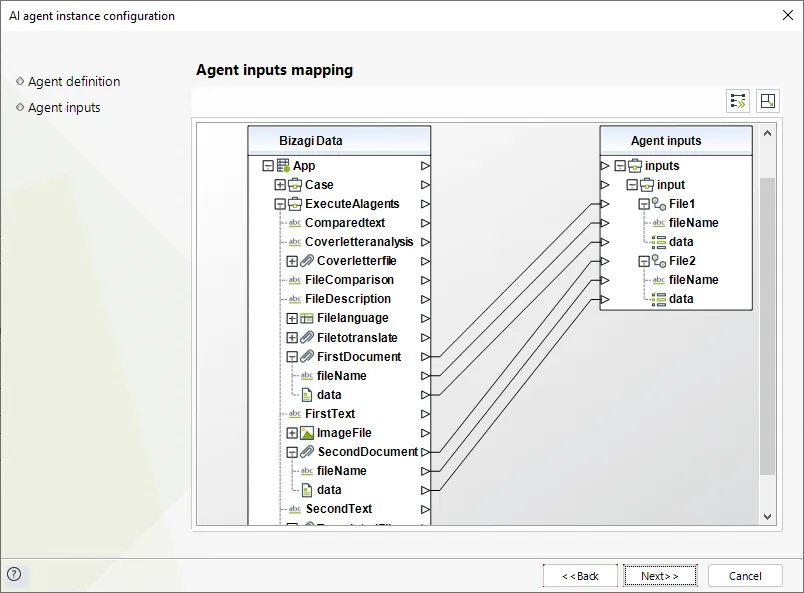
Task: Click the scrollbar down arrow
Action: 768,517
